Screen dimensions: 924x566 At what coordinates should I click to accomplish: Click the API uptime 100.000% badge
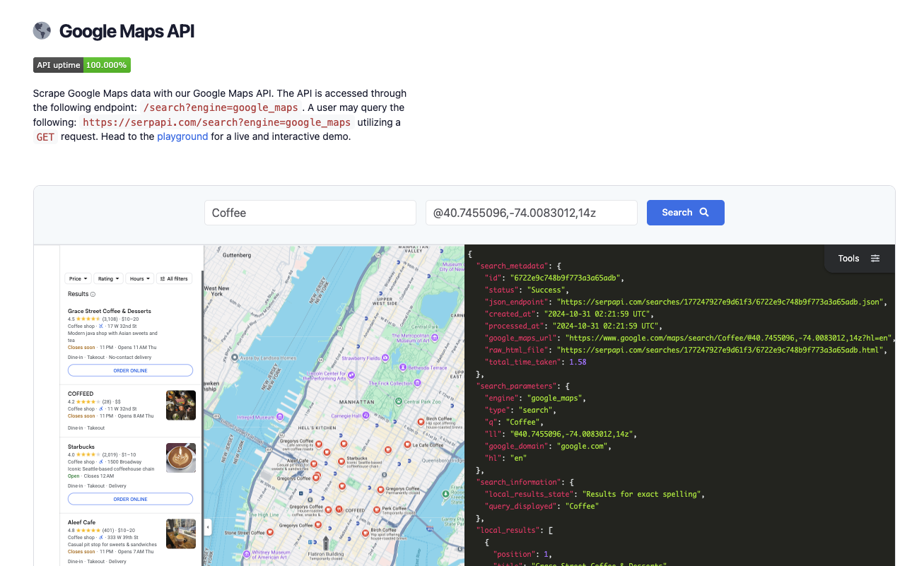82,65
